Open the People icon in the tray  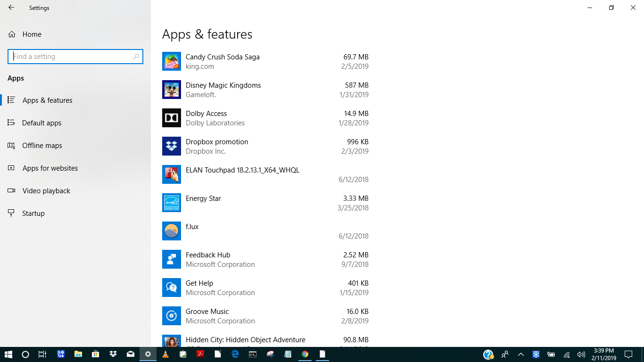505,354
